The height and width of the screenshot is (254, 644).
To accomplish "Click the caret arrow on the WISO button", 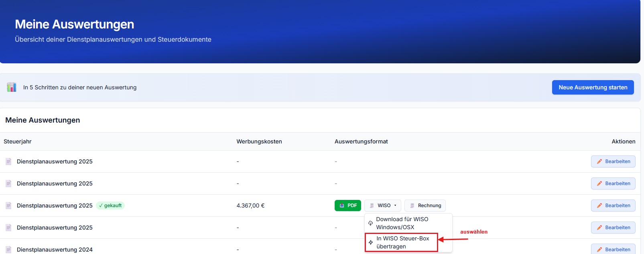I will coord(395,206).
